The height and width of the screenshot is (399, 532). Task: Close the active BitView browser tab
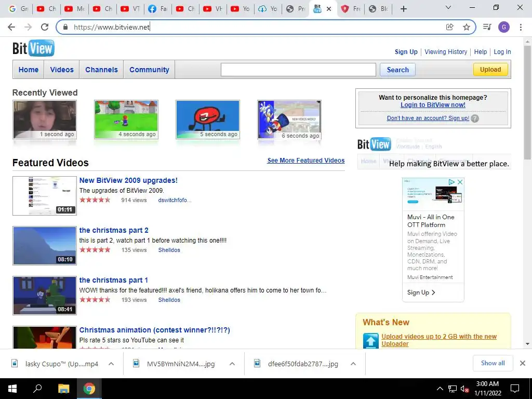pyautogui.click(x=329, y=9)
